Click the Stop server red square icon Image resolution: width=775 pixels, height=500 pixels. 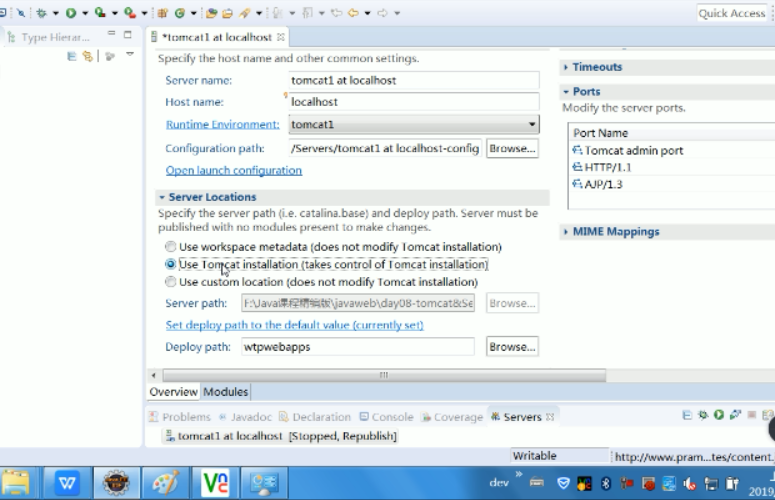pyautogui.click(x=752, y=416)
